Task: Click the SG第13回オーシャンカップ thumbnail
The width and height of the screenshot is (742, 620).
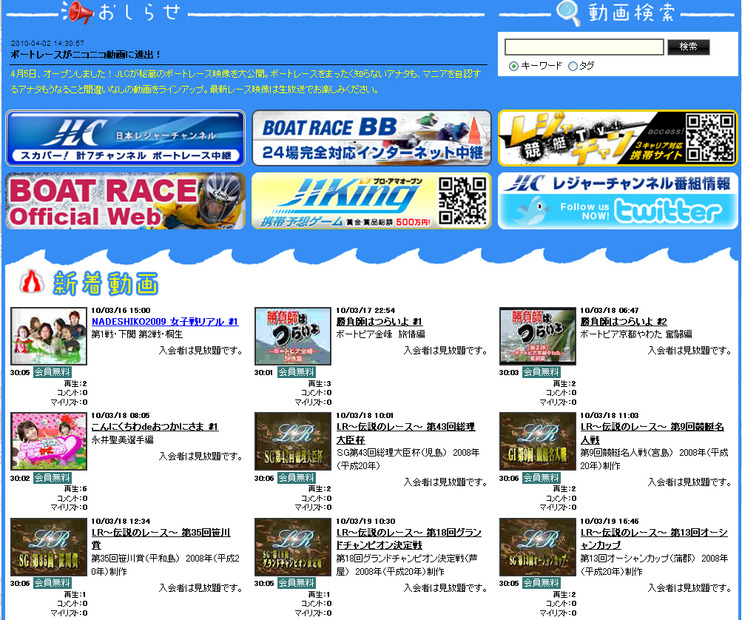Action: (538, 547)
